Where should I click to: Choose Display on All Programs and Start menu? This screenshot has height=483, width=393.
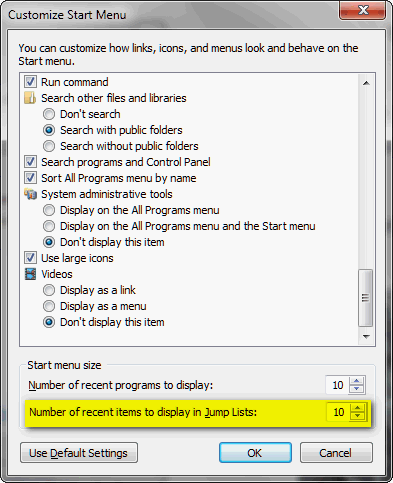click(49, 226)
